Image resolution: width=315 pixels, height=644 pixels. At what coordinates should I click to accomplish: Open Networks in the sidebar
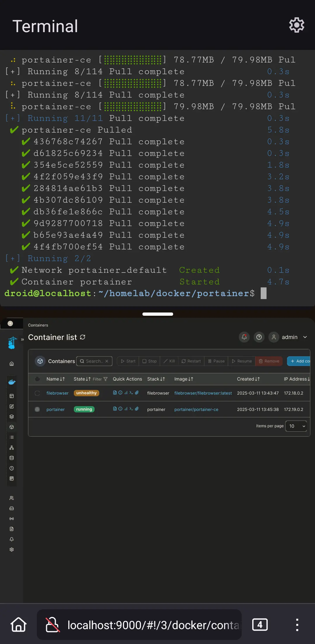(x=12, y=447)
